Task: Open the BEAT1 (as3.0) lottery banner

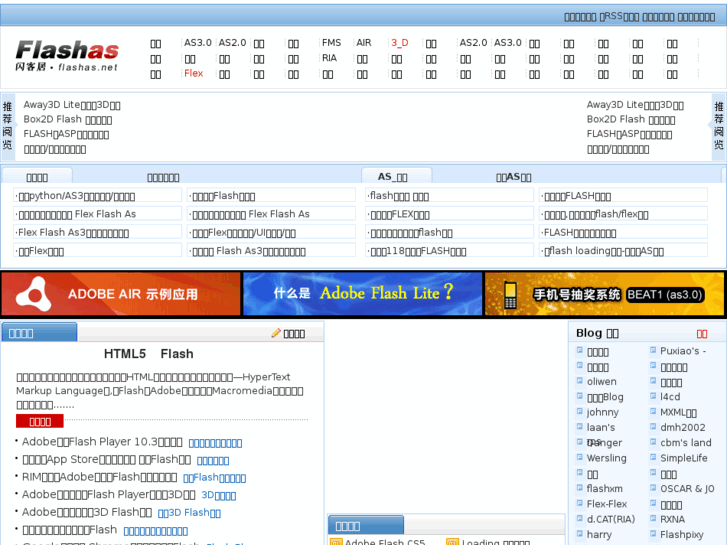Action: pyautogui.click(x=604, y=294)
